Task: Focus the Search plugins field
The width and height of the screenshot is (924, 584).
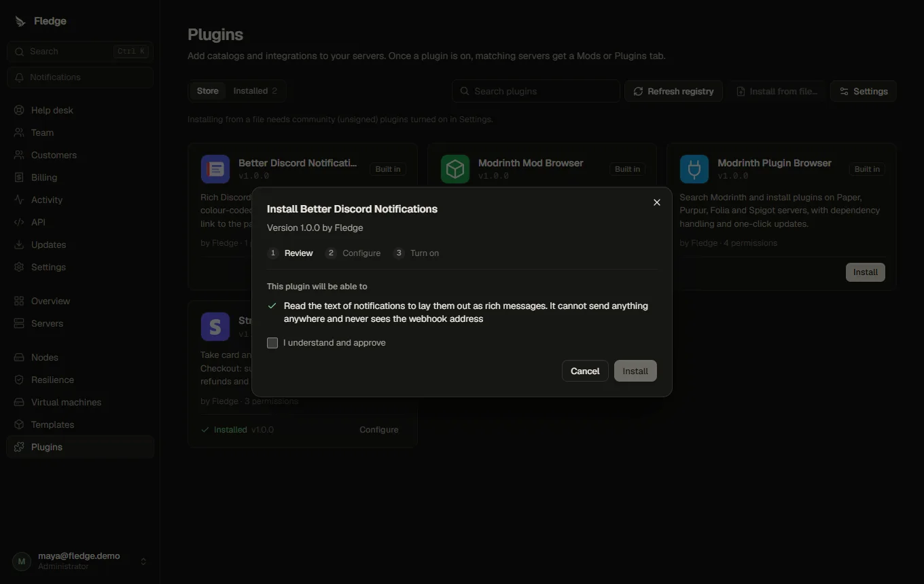Action: (x=536, y=91)
